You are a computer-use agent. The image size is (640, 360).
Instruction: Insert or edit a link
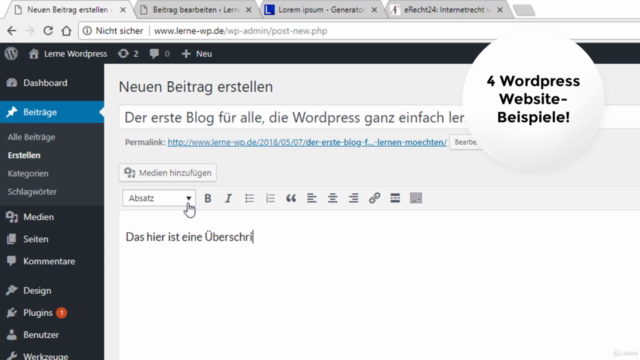pos(374,198)
